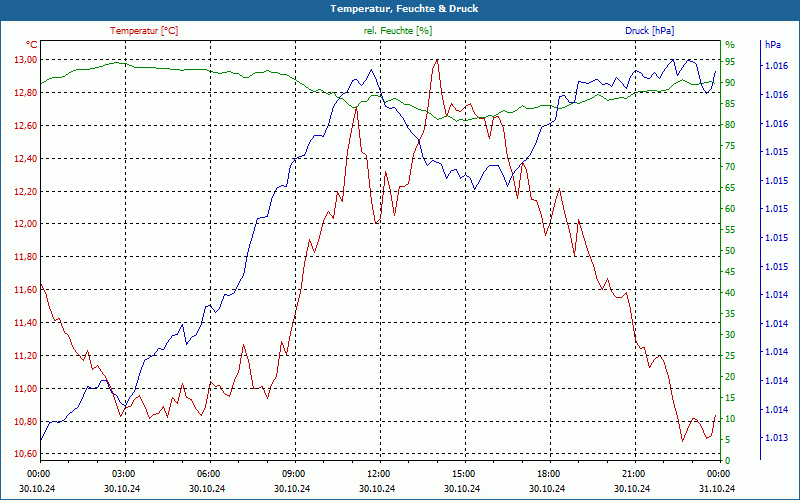800x500 pixels.
Task: Click humidity axis value 50
Action: [x=730, y=251]
